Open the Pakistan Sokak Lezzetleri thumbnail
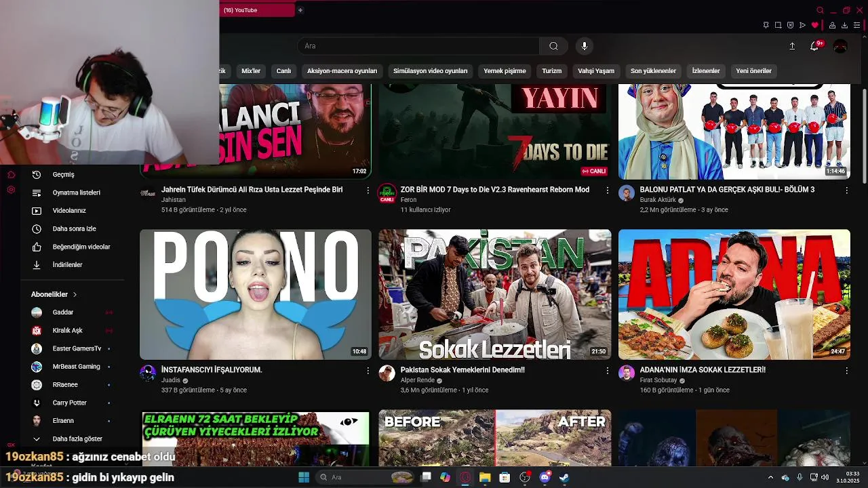Screen dimensions: 868x488 point(495,294)
